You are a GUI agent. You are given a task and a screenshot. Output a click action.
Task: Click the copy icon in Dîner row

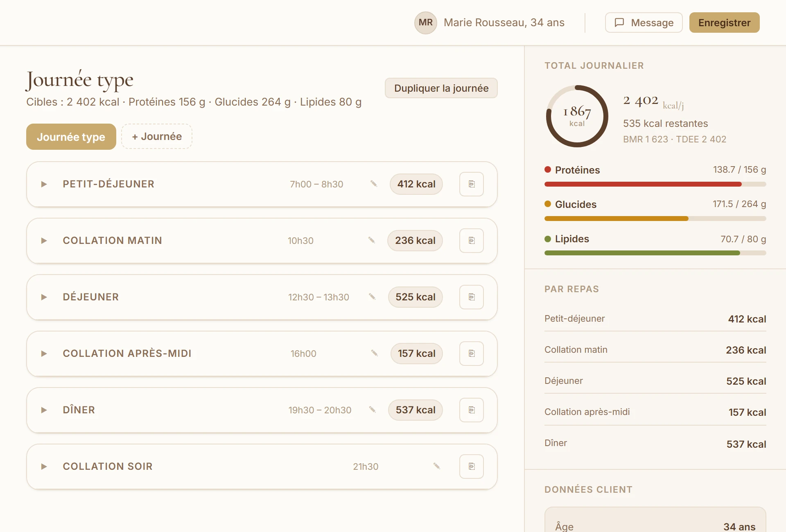tap(472, 410)
